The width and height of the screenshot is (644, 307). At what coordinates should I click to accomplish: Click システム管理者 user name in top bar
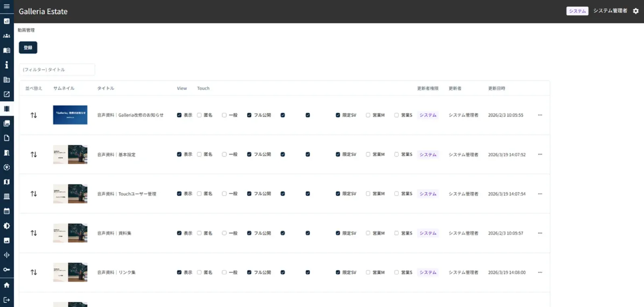(610, 11)
